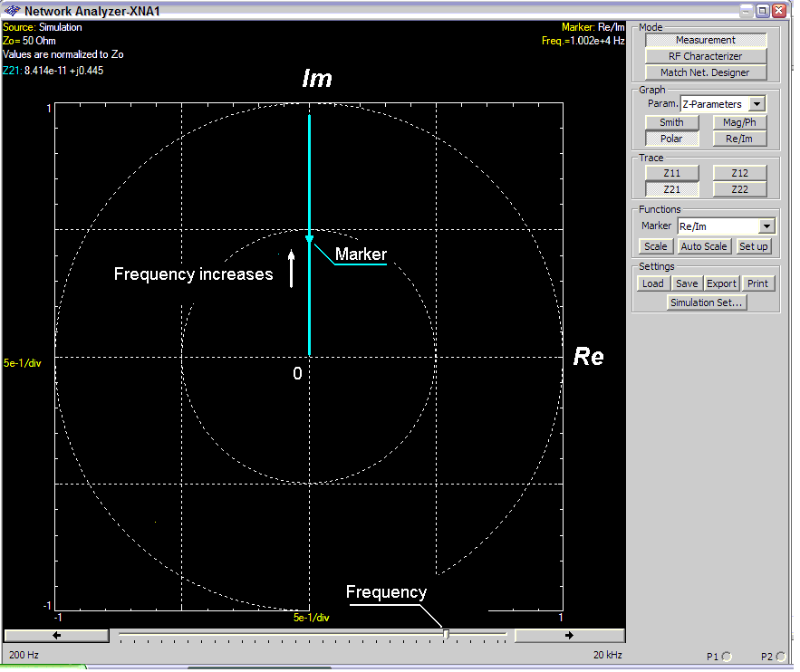Click the right arrow frequency step button
The height and width of the screenshot is (672, 800).
[569, 635]
